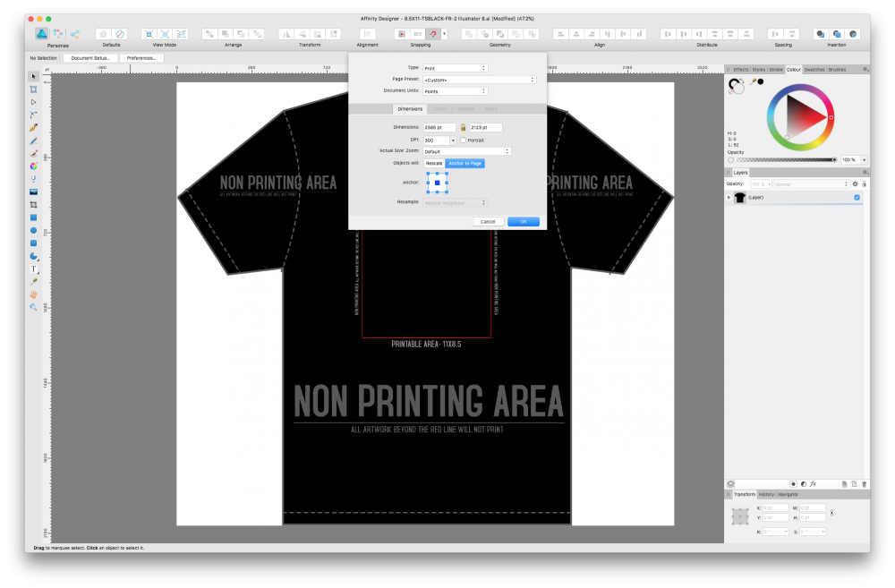
Task: Select the Move tool in the toolbox
Action: 34,76
